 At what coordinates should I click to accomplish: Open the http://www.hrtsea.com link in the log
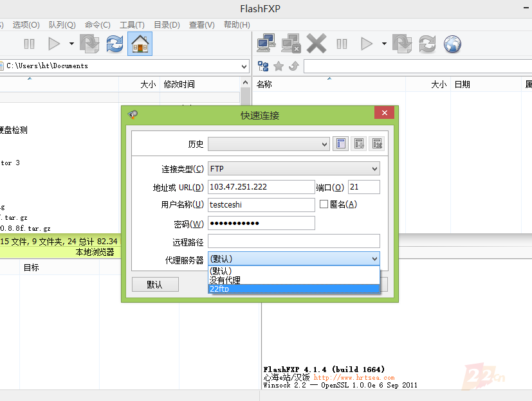(x=354, y=377)
